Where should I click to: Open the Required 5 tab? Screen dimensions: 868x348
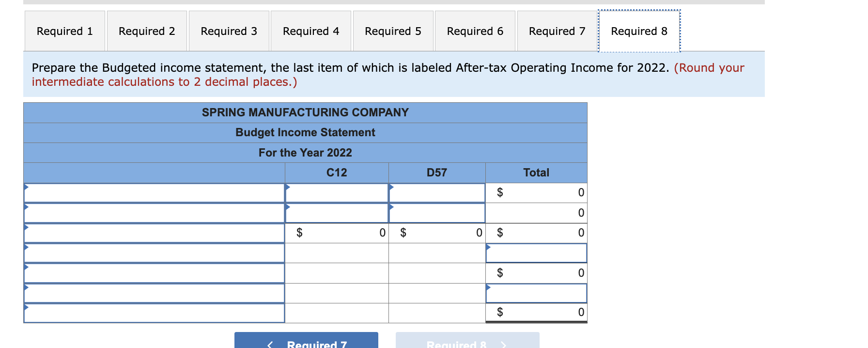point(393,31)
